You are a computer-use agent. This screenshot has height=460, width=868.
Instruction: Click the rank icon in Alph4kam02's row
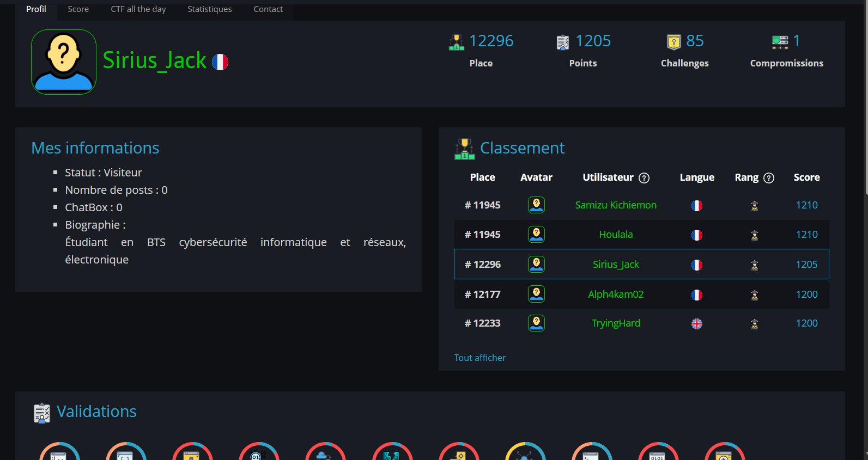click(x=755, y=295)
